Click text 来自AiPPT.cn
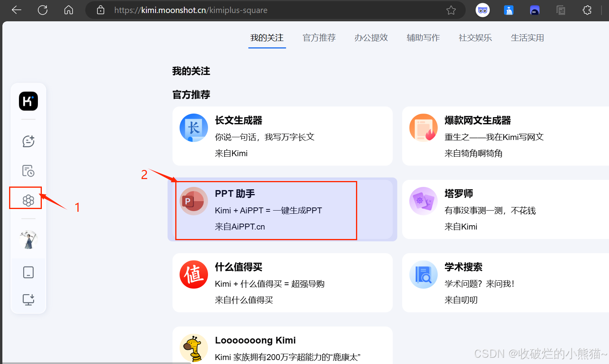This screenshot has width=609, height=364. click(x=240, y=227)
